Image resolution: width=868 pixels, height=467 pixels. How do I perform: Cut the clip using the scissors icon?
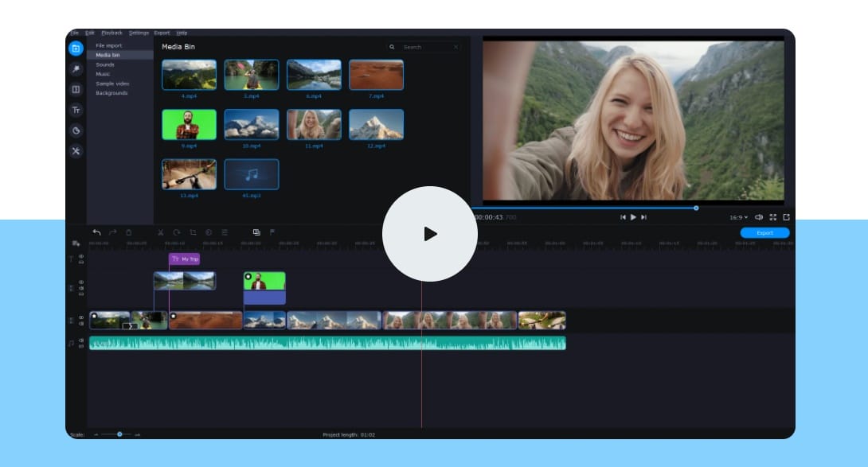pyautogui.click(x=161, y=232)
